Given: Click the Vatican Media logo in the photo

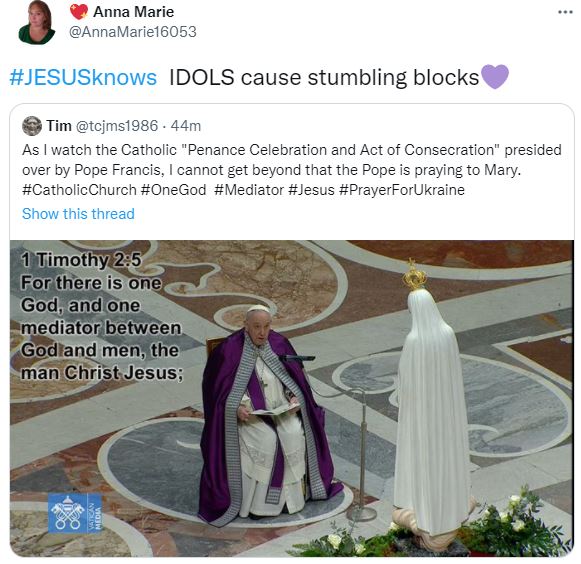Looking at the screenshot, I should [75, 513].
